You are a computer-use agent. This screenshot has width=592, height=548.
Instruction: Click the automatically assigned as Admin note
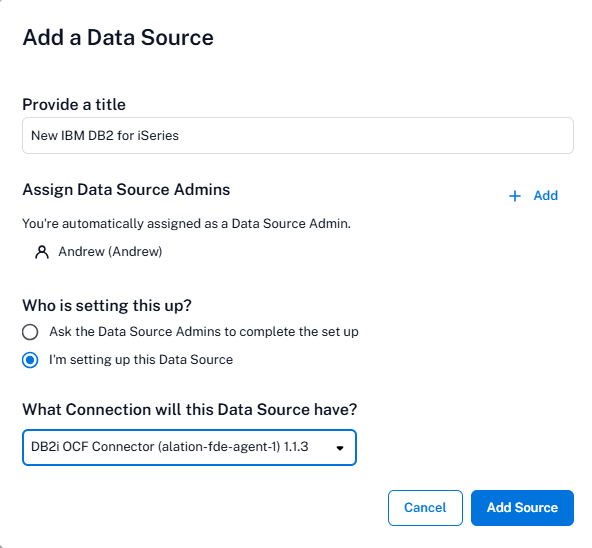pos(187,224)
